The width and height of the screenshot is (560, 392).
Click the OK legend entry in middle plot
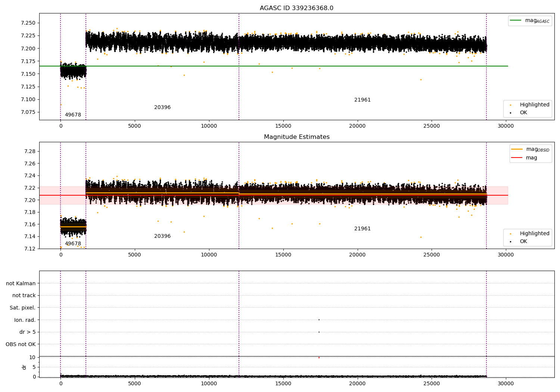(x=519, y=241)
